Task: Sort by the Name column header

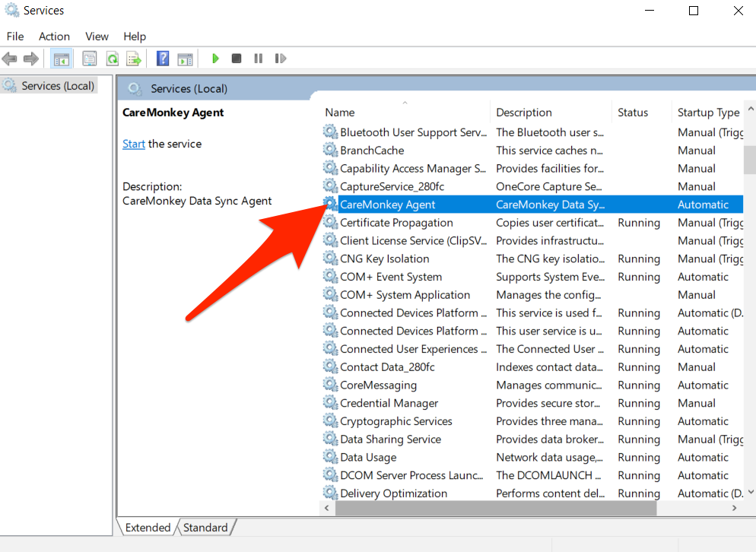Action: (x=405, y=113)
